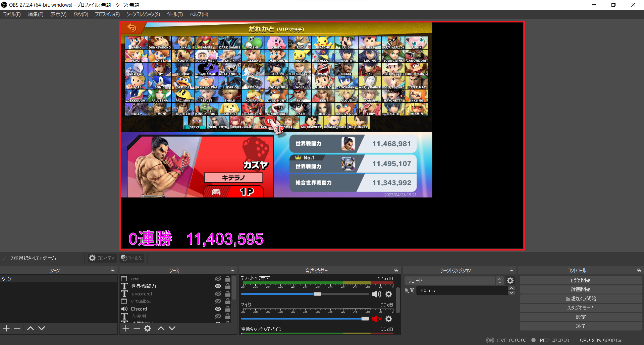Undock the シーントランジション panel

pyautogui.click(x=512, y=270)
